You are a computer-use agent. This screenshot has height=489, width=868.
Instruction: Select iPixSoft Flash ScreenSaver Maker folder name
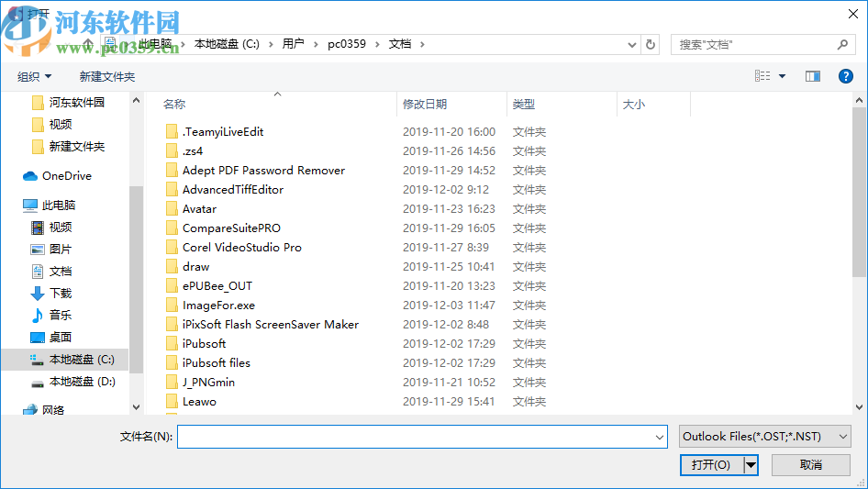271,325
